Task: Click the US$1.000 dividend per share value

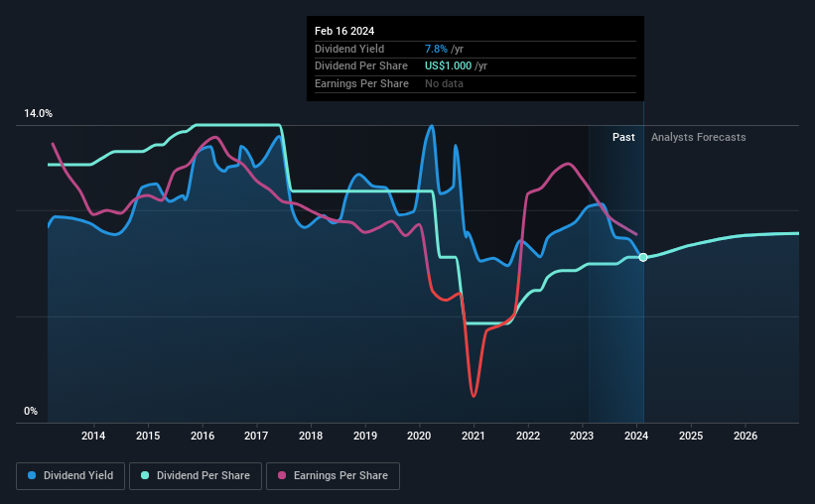Action: 448,66
